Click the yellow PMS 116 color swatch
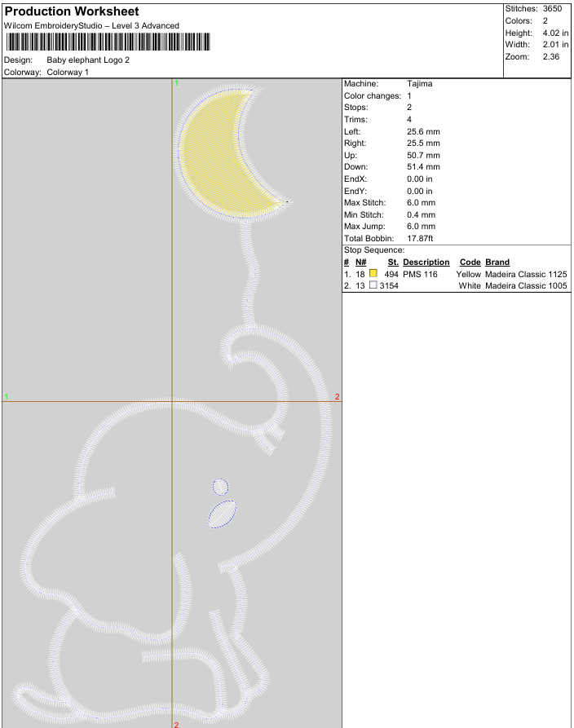The width and height of the screenshot is (574, 728). [373, 275]
